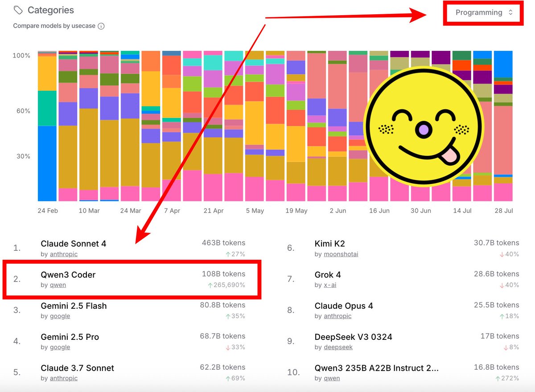
Task: Click the Categories section heading
Action: click(x=51, y=10)
